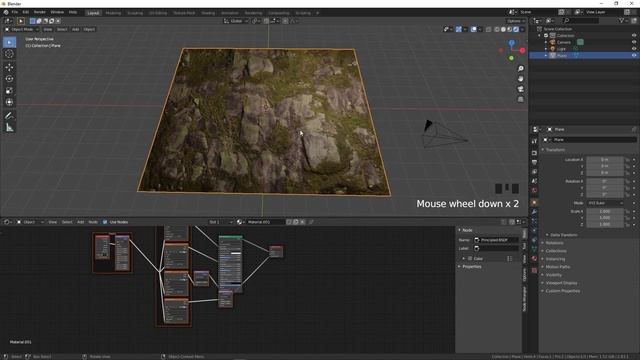Enable wireframe viewport shading
This screenshot has width=640, height=360.
pos(497,29)
